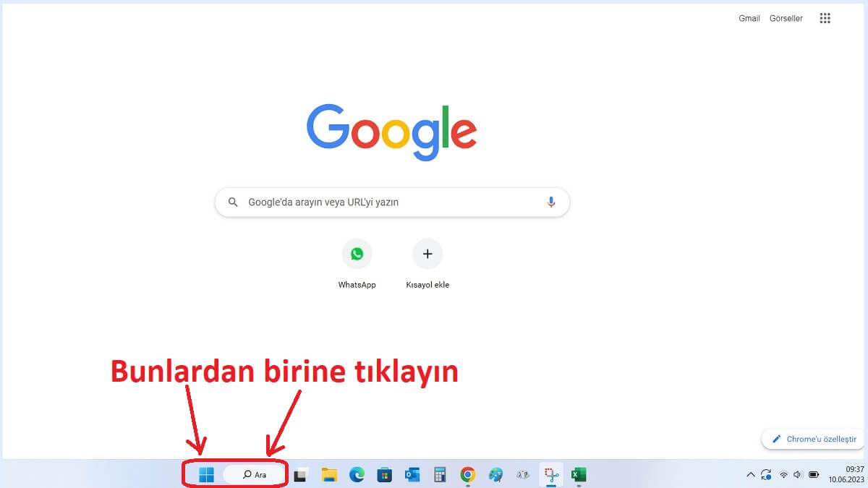The image size is (868, 488).
Task: Click the Chrome'u özelleştir button
Action: coord(814,439)
